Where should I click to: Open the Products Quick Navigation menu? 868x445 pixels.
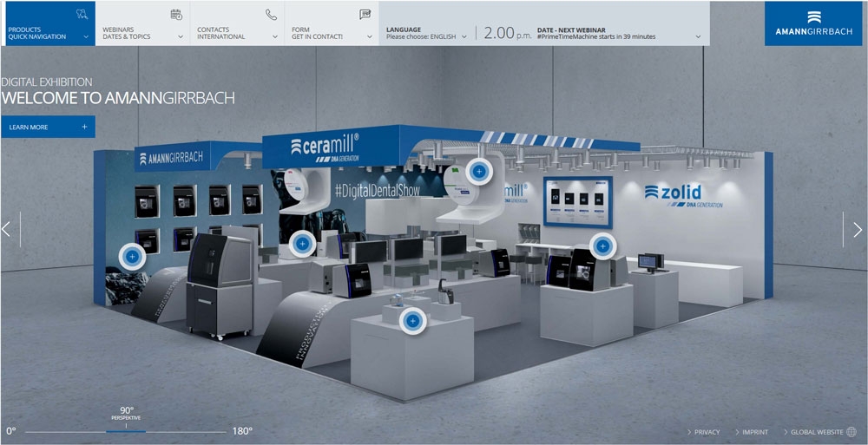[48, 23]
